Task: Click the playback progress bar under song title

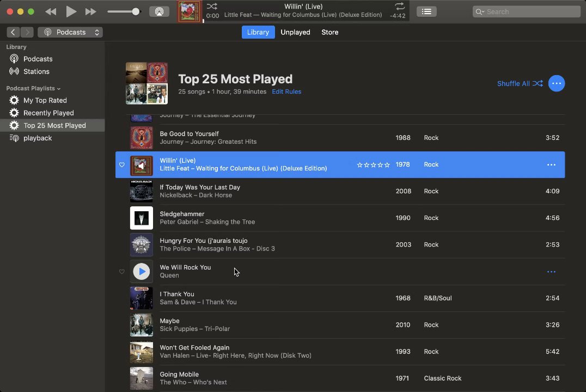Action: point(306,22)
